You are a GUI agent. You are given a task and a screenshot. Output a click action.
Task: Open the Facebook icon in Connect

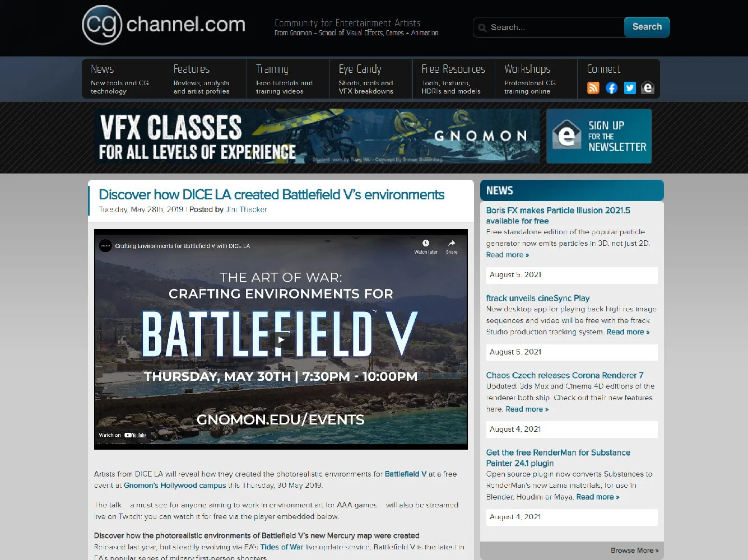click(x=612, y=88)
